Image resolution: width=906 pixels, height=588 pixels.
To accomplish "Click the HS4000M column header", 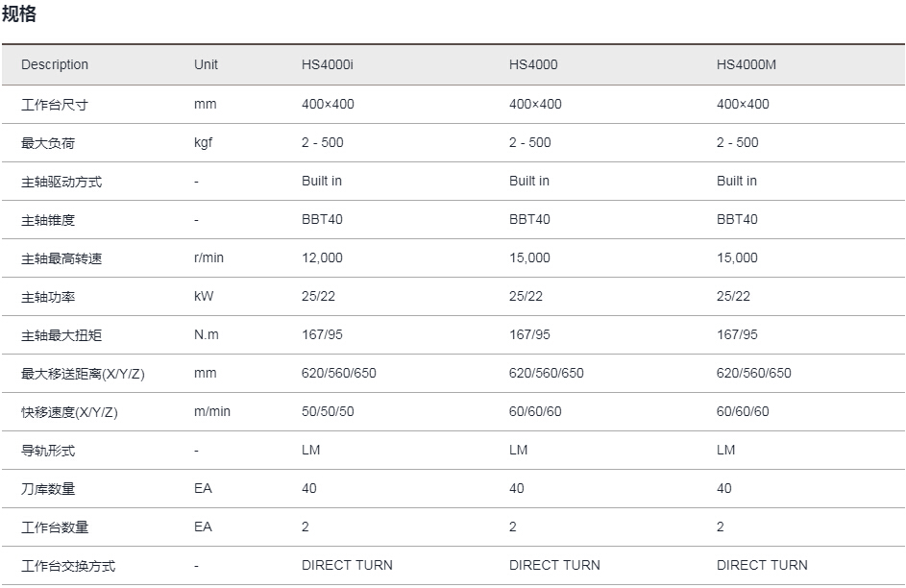I will pos(746,64).
